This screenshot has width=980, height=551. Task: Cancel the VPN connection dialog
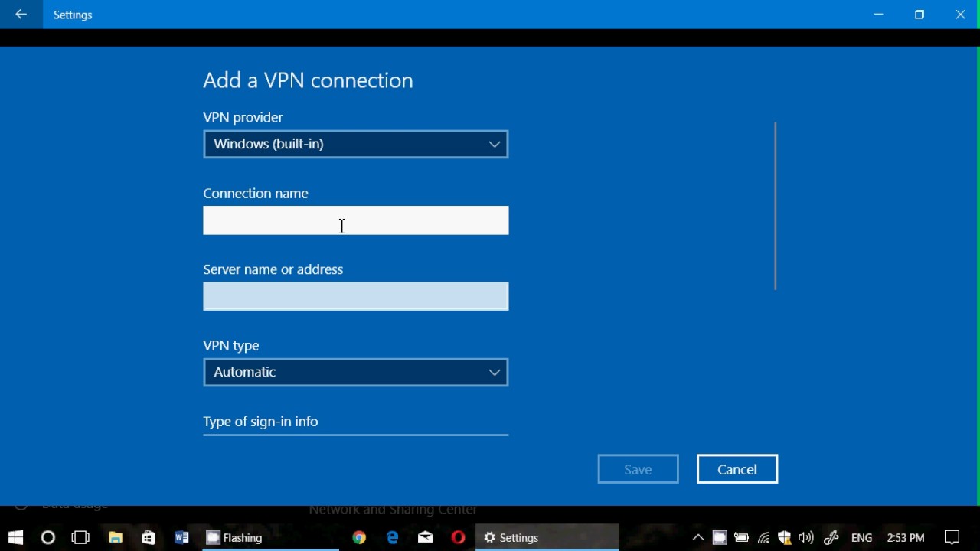[x=737, y=469]
